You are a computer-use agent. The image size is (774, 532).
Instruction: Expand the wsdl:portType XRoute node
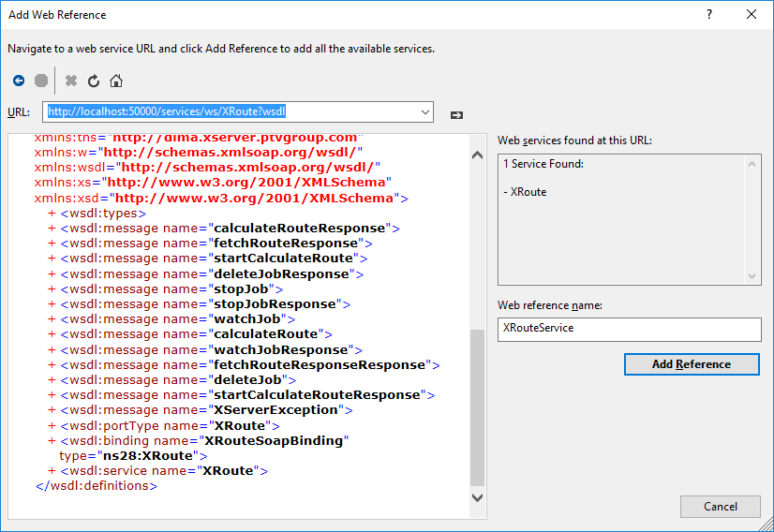52,425
